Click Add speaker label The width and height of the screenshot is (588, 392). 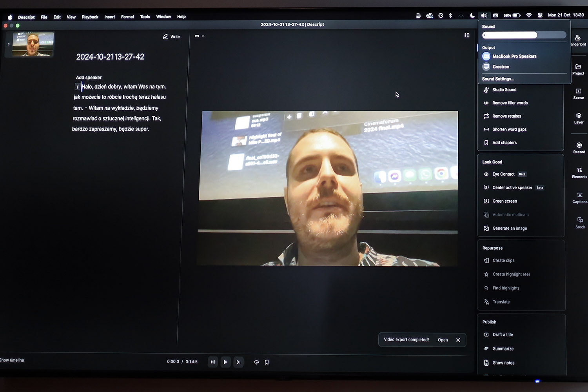point(89,78)
